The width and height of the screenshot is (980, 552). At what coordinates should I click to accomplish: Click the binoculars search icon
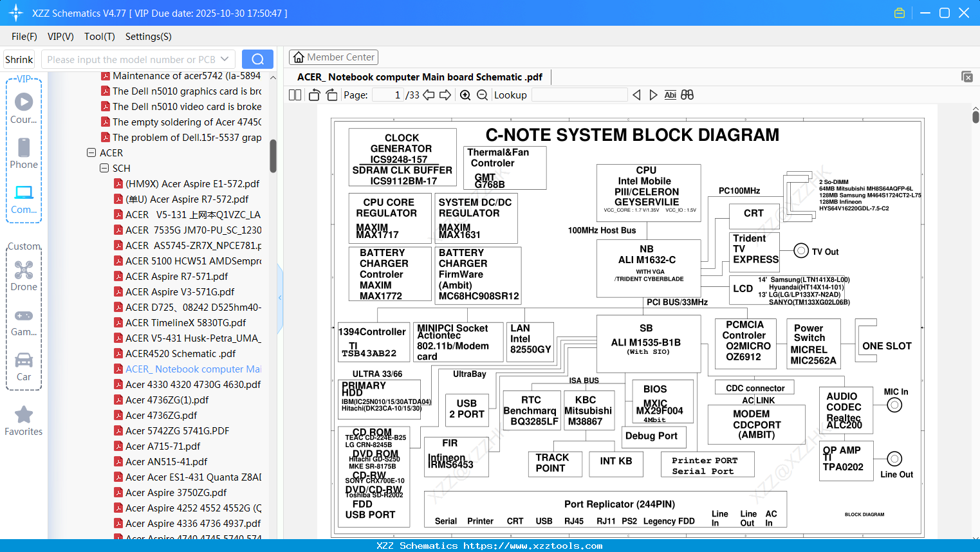[687, 95]
